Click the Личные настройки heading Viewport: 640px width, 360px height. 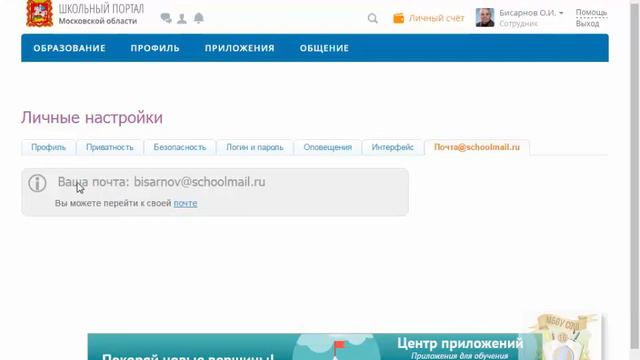coord(92,118)
